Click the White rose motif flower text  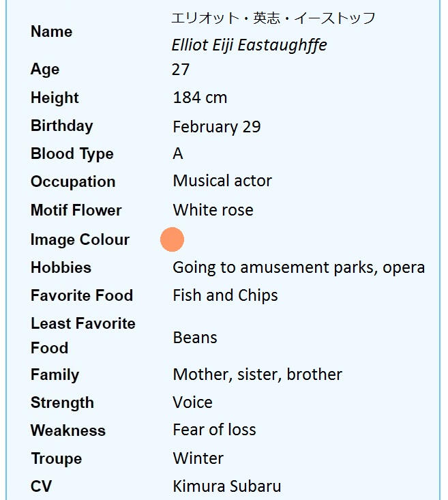213,210
